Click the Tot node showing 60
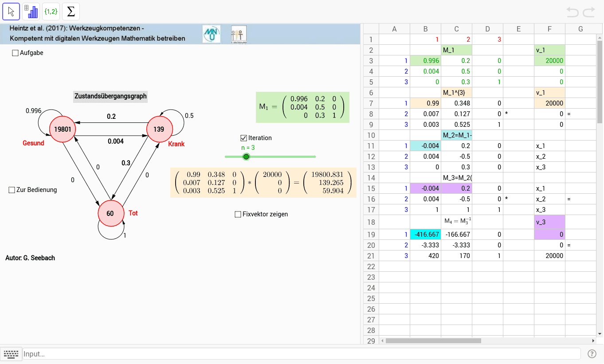604x364 pixels. tap(110, 213)
